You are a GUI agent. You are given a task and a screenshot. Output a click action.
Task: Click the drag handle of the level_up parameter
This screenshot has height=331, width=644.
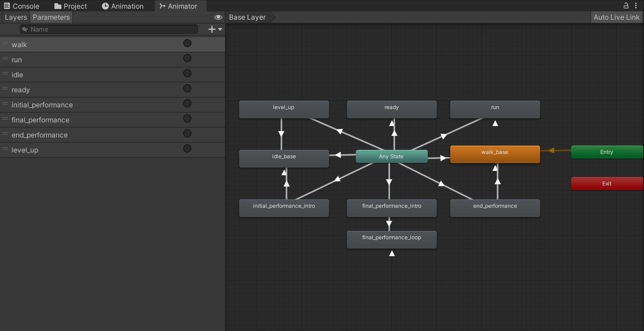[5, 149]
